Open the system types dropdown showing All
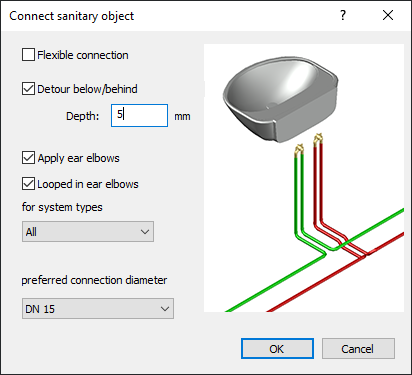This screenshot has width=412, height=375. [x=88, y=231]
